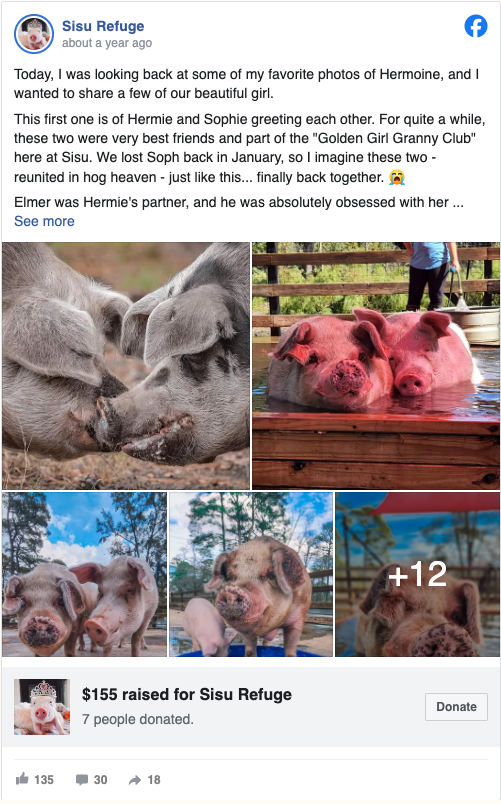Click the crying emoji in post text
The width and height of the screenshot is (501, 804).
pos(396,177)
